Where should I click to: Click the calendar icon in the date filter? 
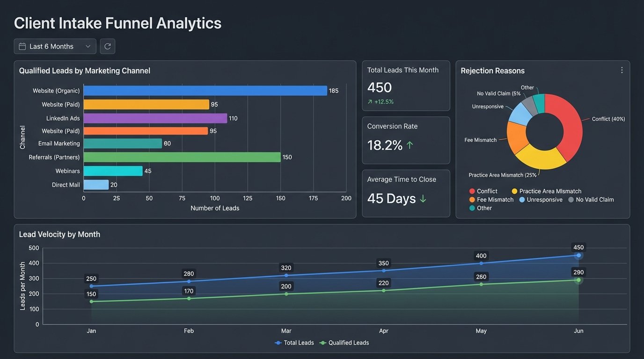tap(22, 46)
